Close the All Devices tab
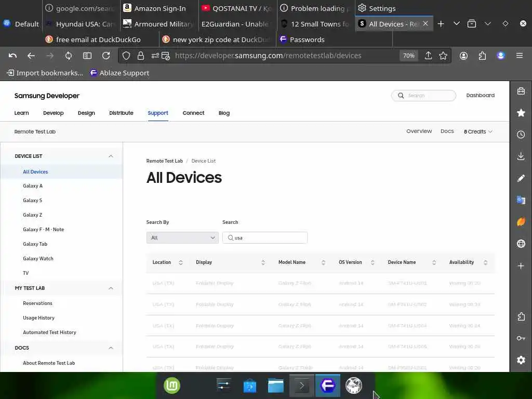Screen dimensions: 532x399 [x=425, y=23]
